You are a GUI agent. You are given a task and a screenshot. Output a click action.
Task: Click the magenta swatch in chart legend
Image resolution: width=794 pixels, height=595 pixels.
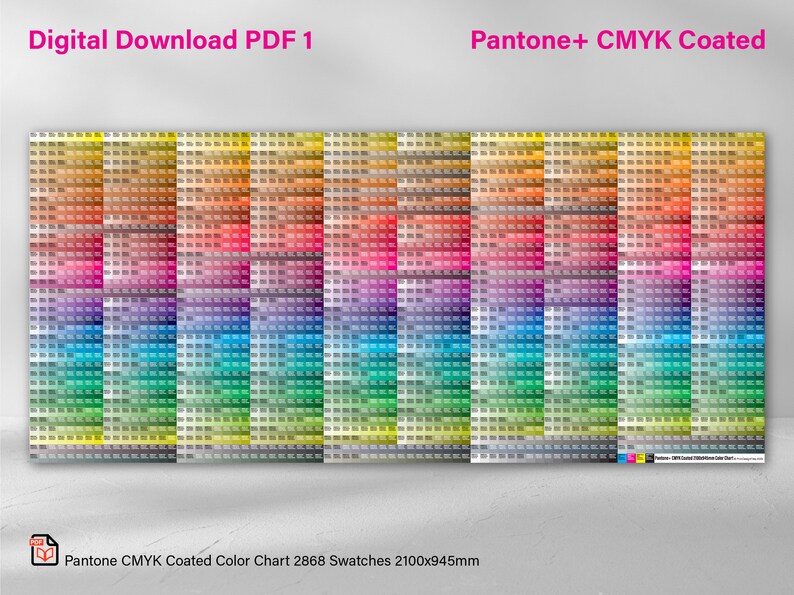click(x=631, y=458)
